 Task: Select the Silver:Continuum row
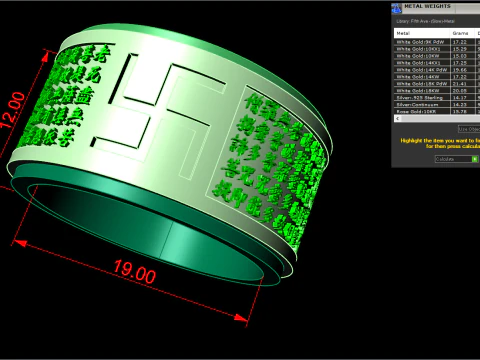click(x=437, y=105)
